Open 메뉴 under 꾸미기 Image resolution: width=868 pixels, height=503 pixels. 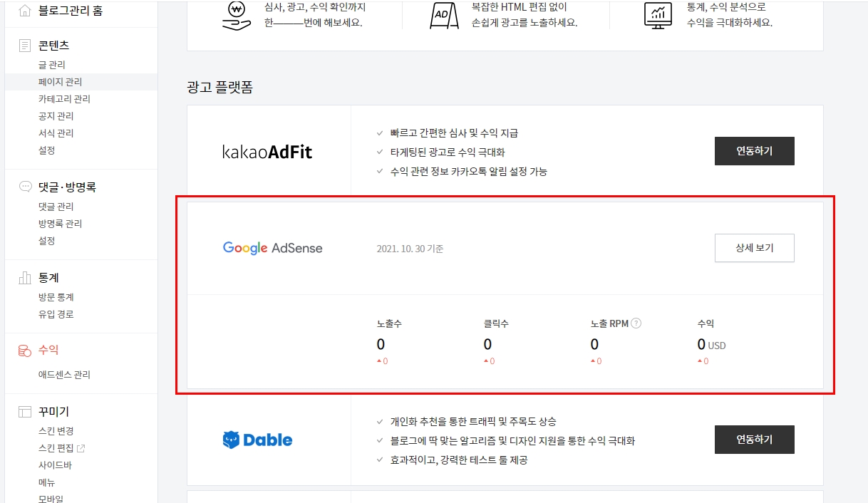46,482
